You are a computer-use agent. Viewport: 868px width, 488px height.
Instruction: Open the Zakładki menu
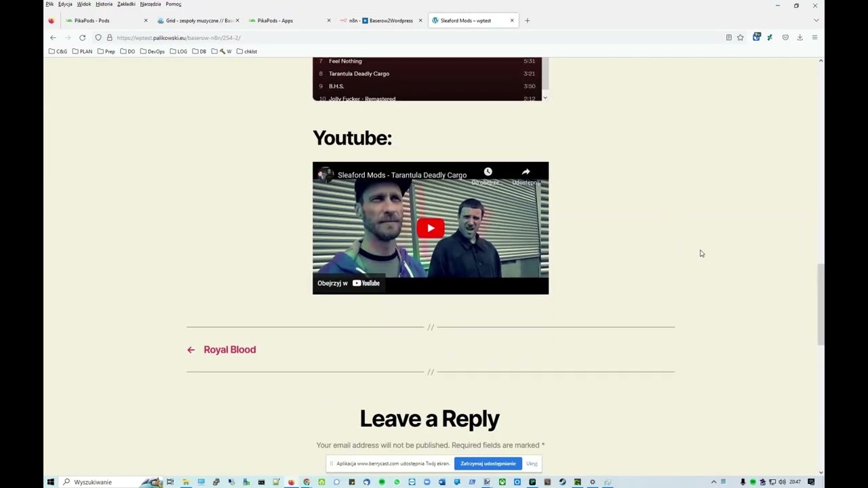click(126, 4)
